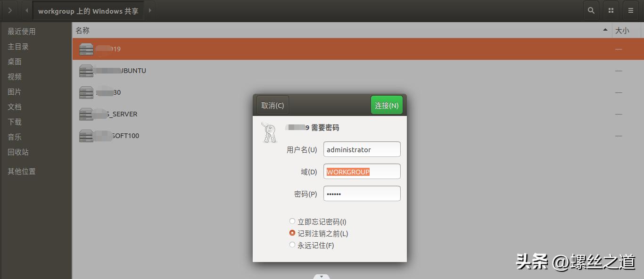Open the search icon in the toolbar
Viewport: 644px width, 279px height.
tap(591, 10)
